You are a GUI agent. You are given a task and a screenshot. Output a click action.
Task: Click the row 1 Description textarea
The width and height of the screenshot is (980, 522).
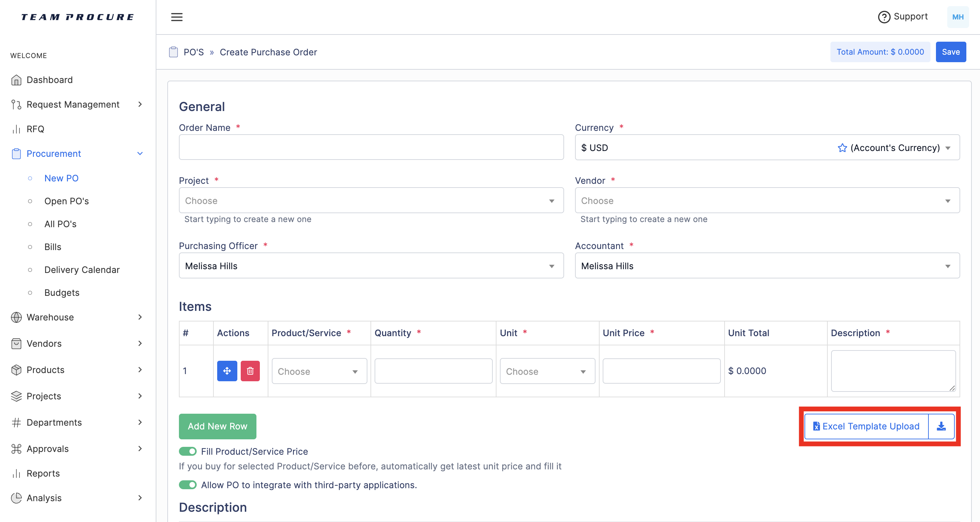click(893, 371)
